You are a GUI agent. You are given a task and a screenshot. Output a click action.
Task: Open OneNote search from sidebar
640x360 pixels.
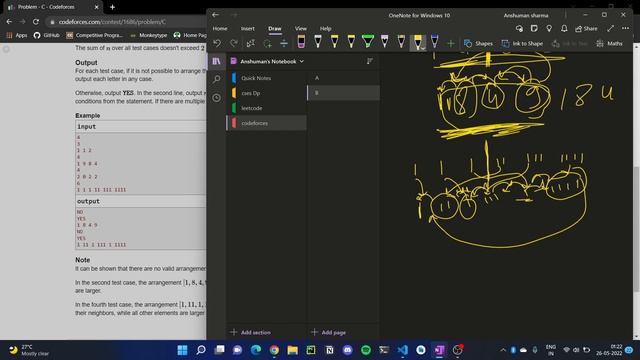point(216,79)
